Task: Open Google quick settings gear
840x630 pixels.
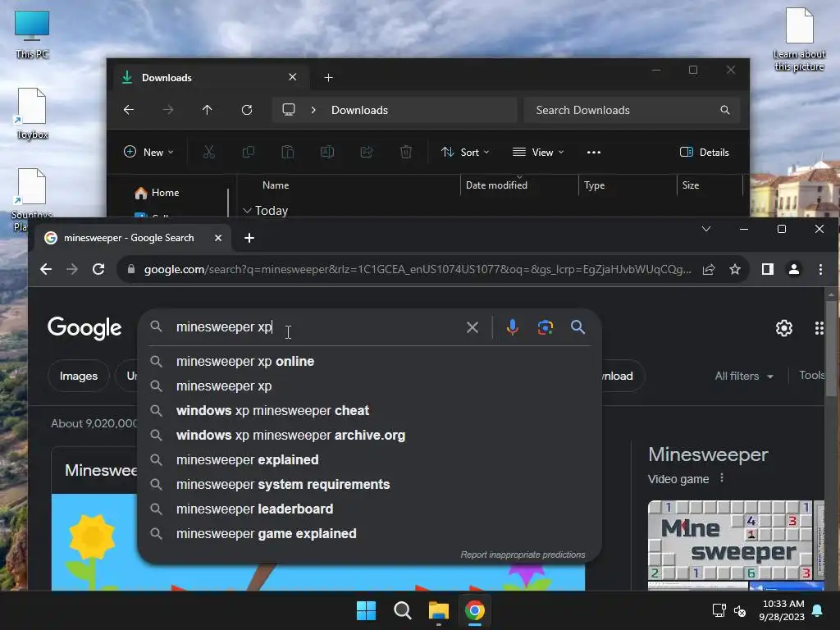Action: (783, 328)
